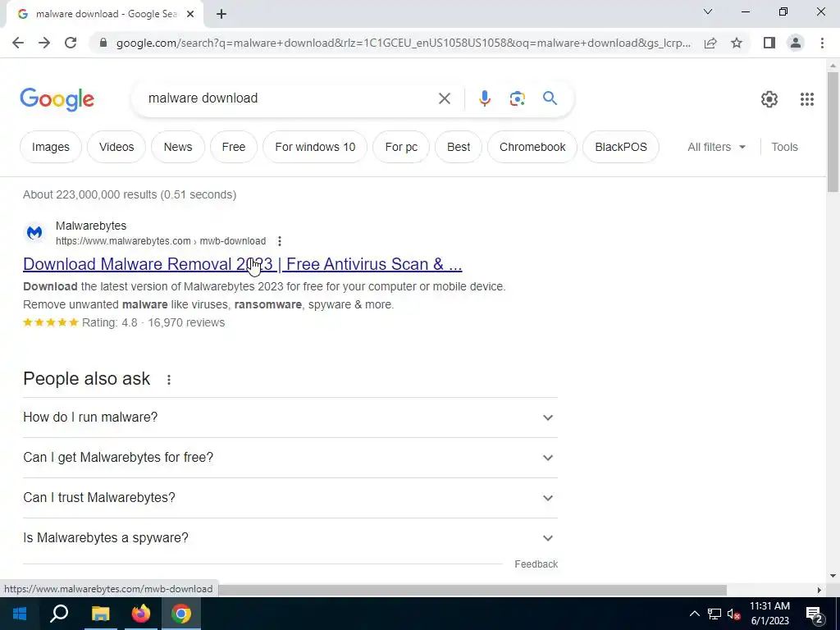This screenshot has height=630, width=840.
Task: Open the Google apps grid
Action: click(x=807, y=99)
